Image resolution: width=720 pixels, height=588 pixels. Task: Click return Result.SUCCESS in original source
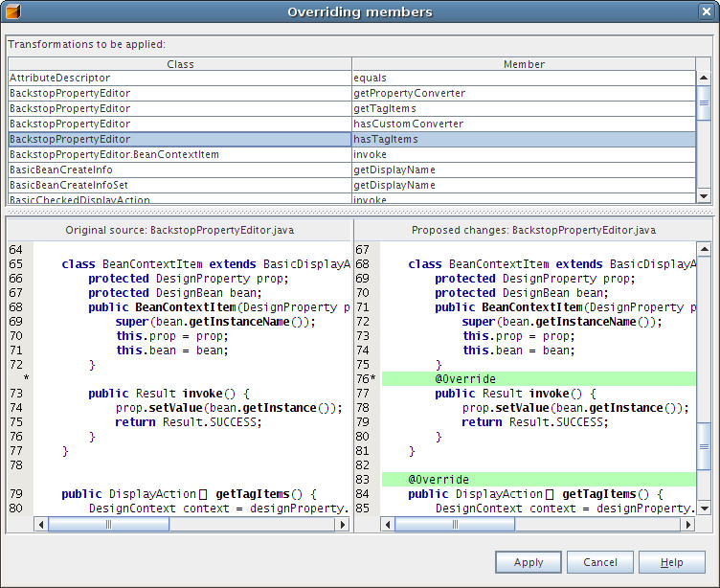coord(189,422)
